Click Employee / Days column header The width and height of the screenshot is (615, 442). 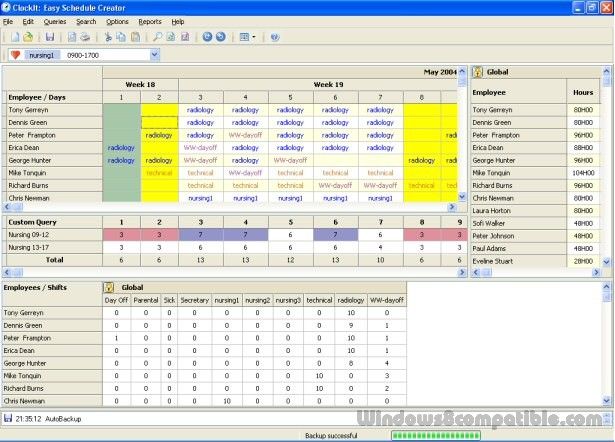point(53,97)
